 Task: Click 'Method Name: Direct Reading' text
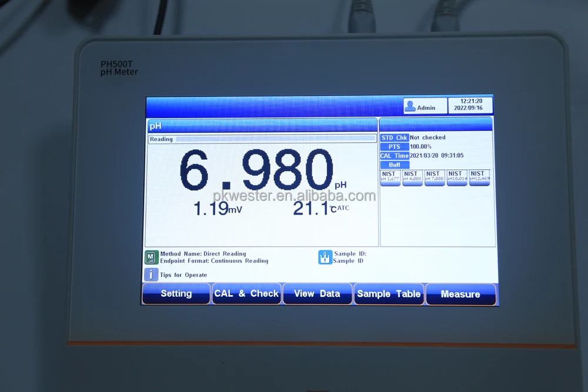point(203,254)
